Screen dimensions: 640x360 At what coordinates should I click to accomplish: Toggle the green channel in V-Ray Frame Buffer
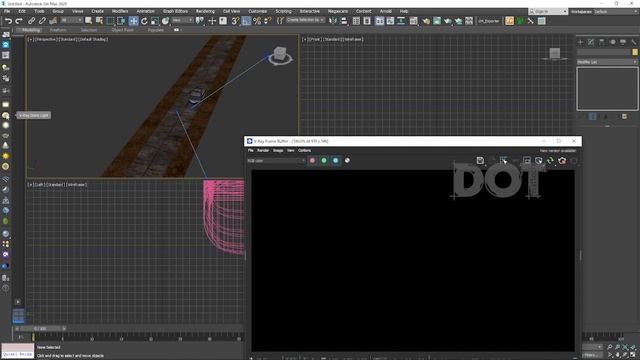click(324, 161)
